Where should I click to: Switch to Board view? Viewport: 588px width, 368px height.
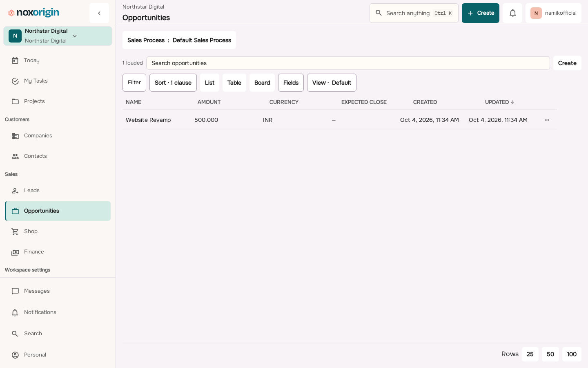[262, 83]
